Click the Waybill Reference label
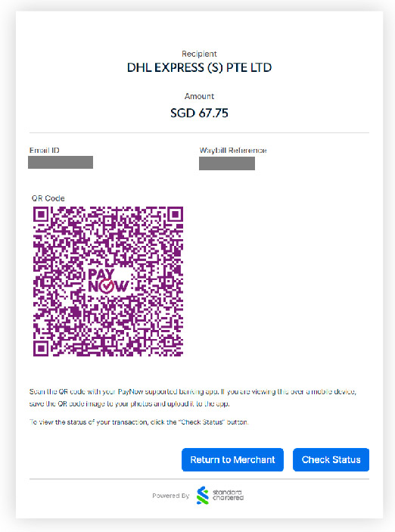Viewport: 395px width, 532px height. click(x=233, y=151)
